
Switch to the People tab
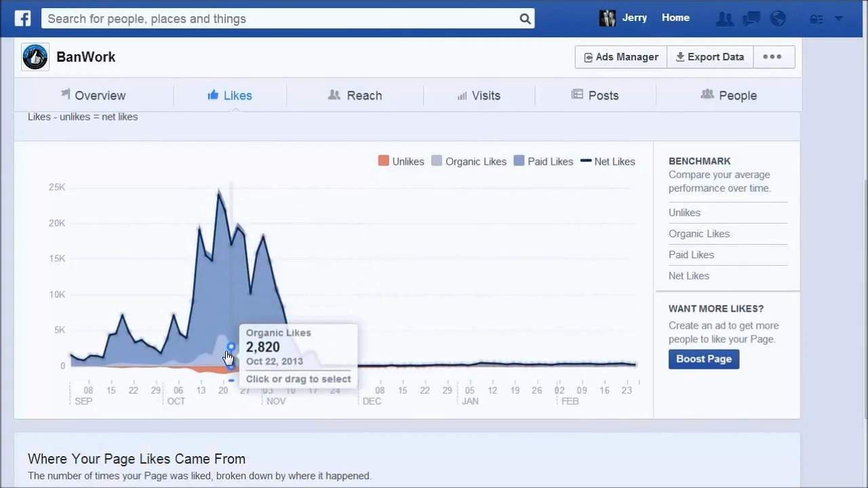coord(728,96)
